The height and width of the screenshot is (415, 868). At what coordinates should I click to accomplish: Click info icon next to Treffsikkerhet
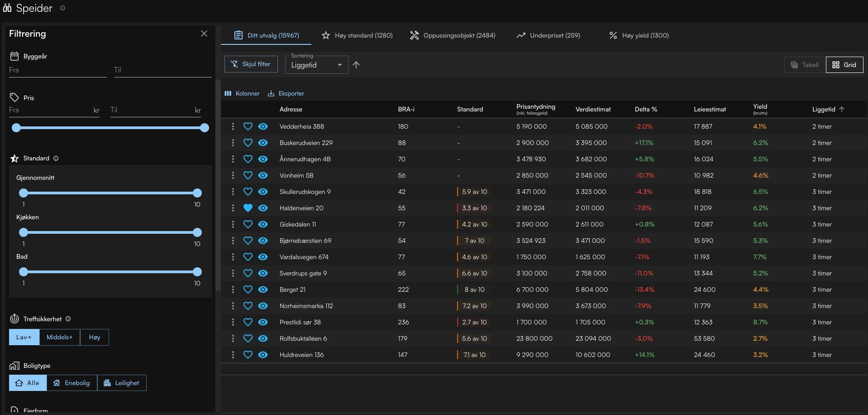[x=68, y=319]
